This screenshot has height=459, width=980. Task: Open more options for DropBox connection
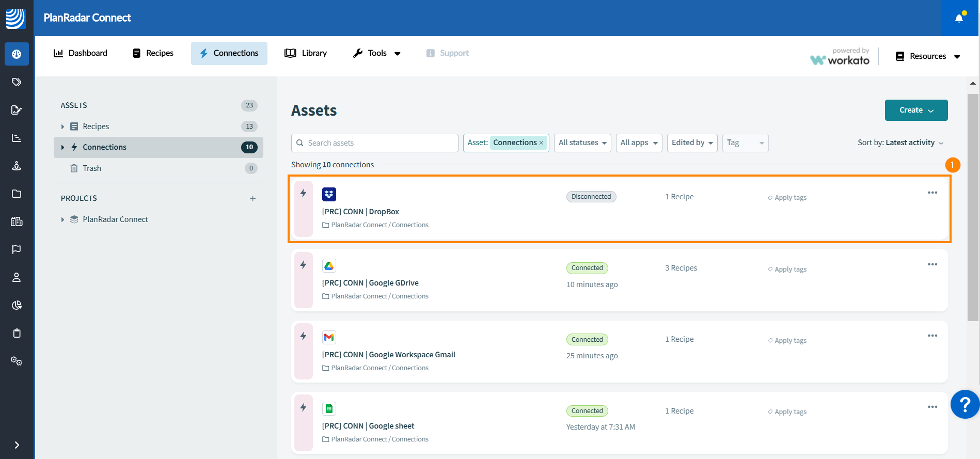[932, 193]
